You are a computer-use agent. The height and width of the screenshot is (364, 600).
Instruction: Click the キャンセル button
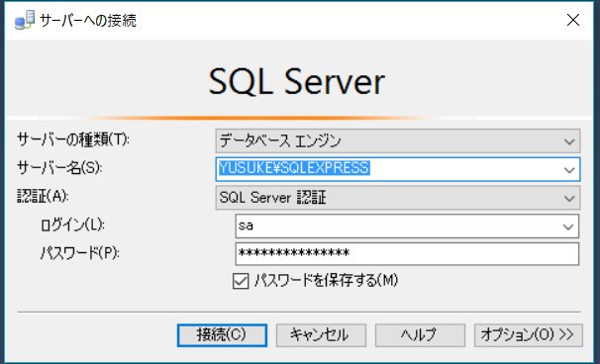coord(321,335)
